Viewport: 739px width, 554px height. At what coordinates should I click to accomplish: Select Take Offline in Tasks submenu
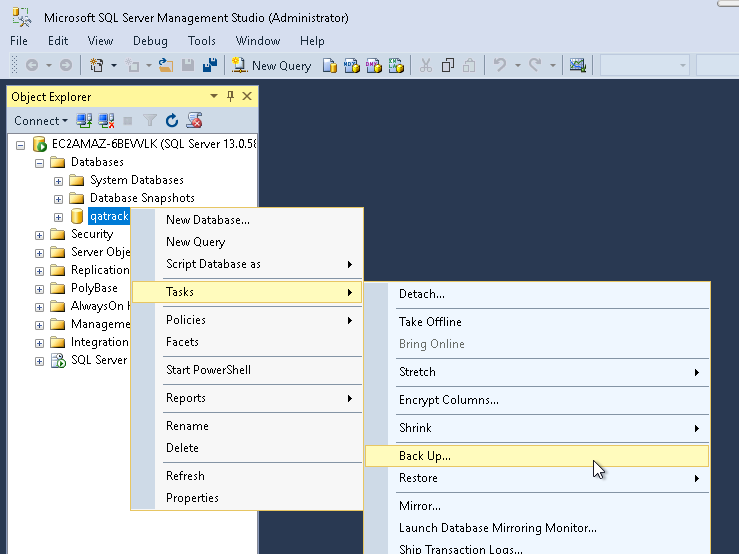pyautogui.click(x=537, y=322)
